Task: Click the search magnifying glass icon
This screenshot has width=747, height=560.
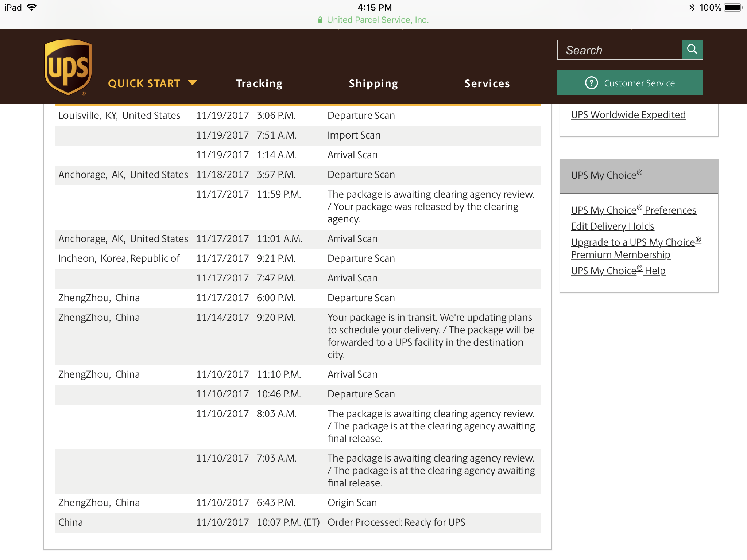Action: [692, 50]
